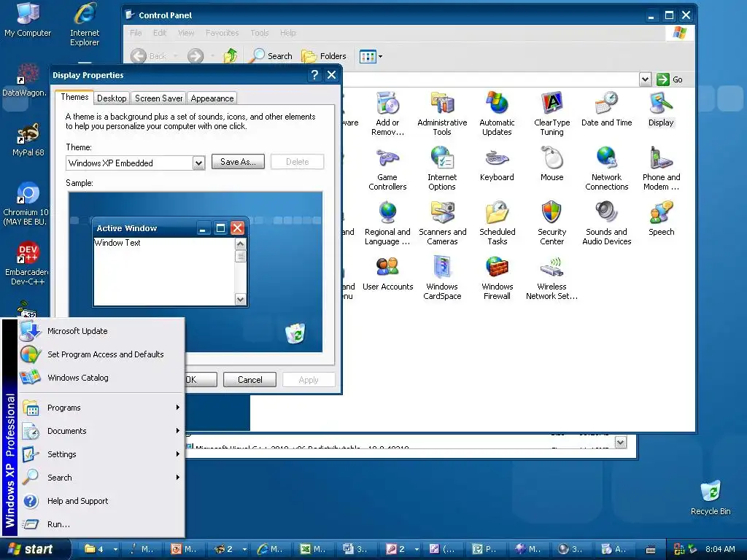Open Regional and Language options
747x560 pixels.
[x=387, y=223]
